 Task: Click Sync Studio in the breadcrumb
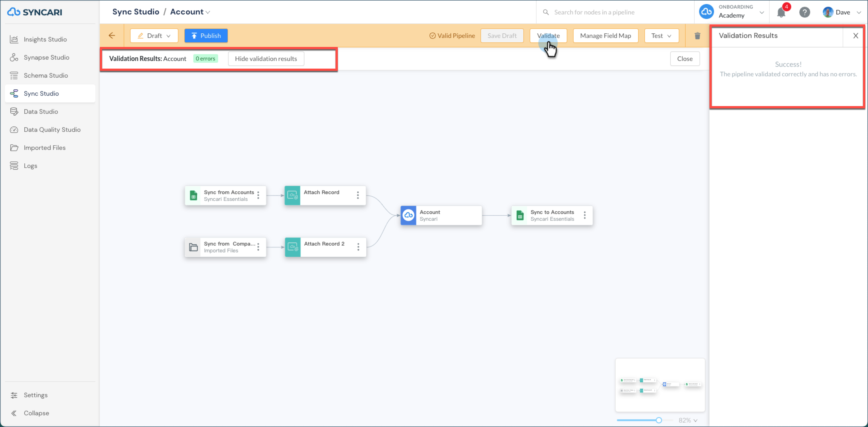coord(136,12)
